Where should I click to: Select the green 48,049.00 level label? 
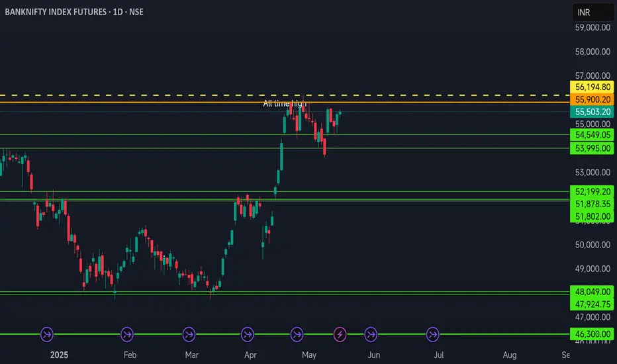click(592, 292)
